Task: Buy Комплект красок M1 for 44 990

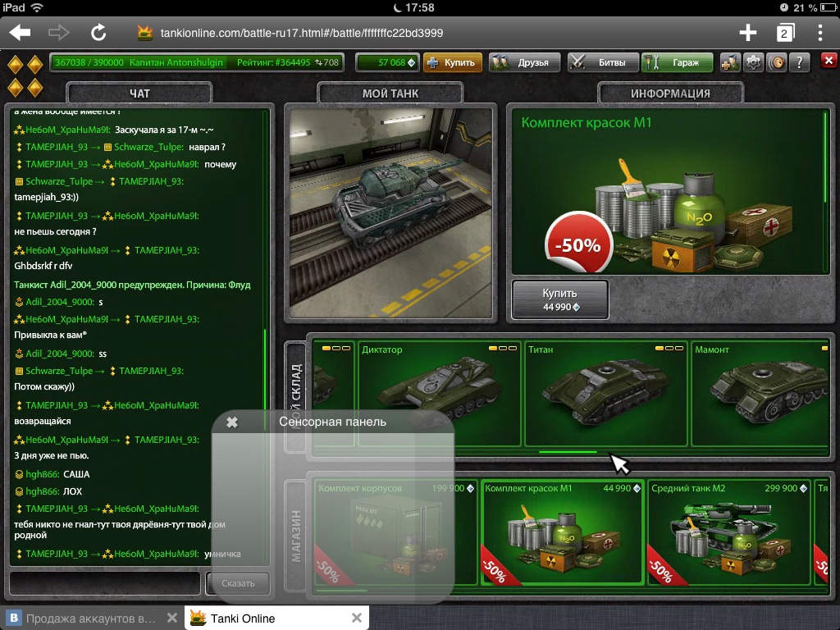Action: pyautogui.click(x=559, y=299)
